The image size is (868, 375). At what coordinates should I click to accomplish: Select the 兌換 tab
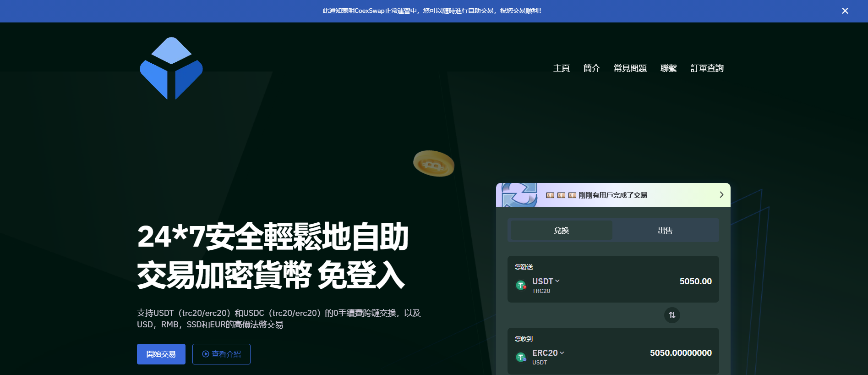click(561, 230)
